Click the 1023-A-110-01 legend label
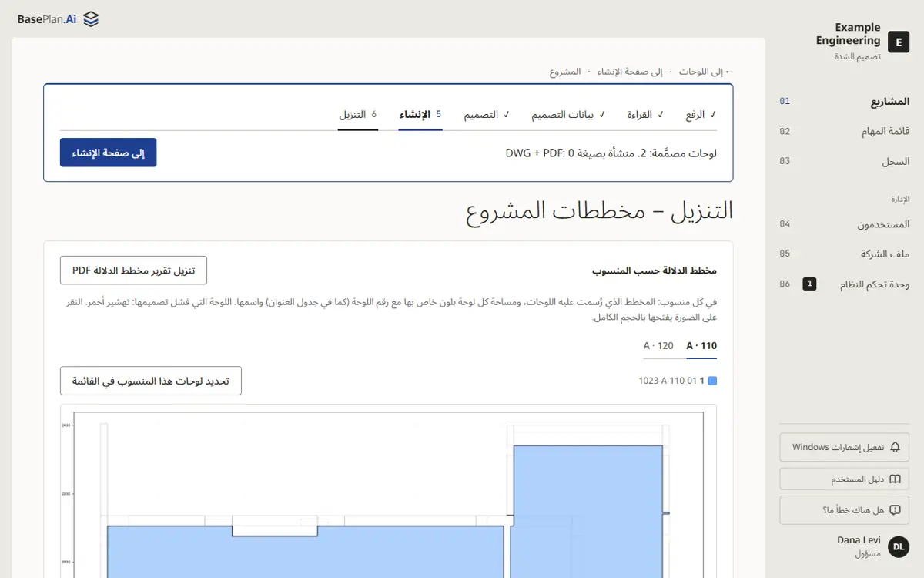The image size is (924, 578). 668,381
